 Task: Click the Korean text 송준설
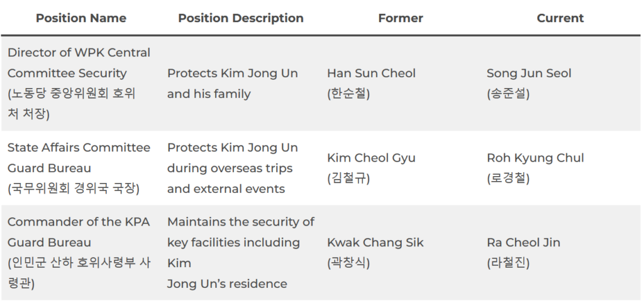508,94
